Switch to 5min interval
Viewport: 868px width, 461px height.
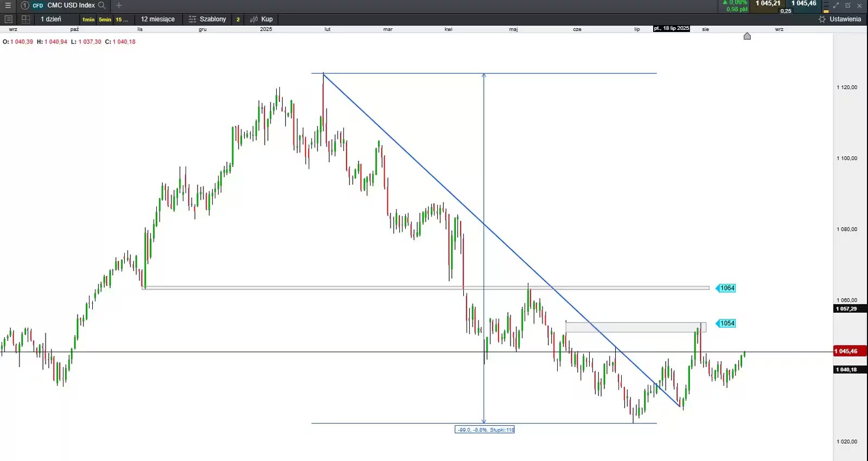point(105,20)
